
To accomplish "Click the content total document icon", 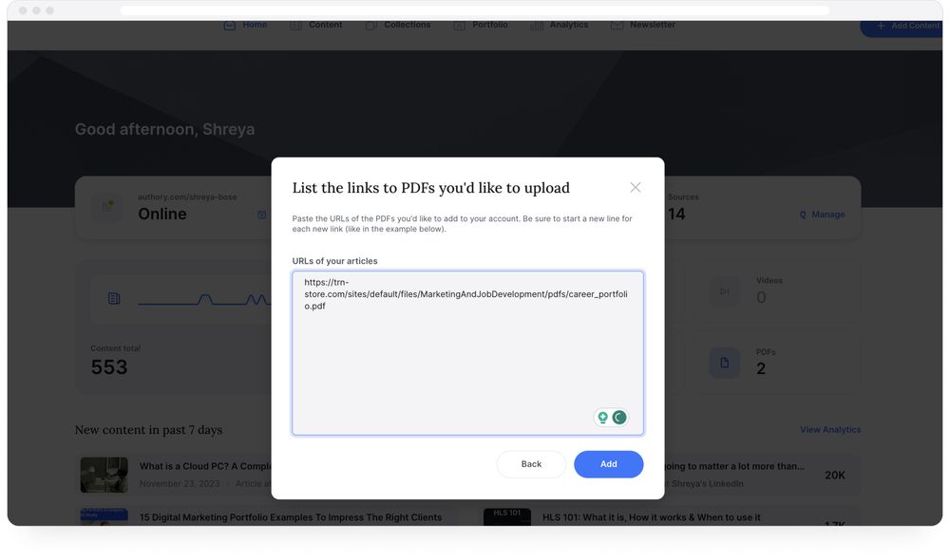I will 114,299.
